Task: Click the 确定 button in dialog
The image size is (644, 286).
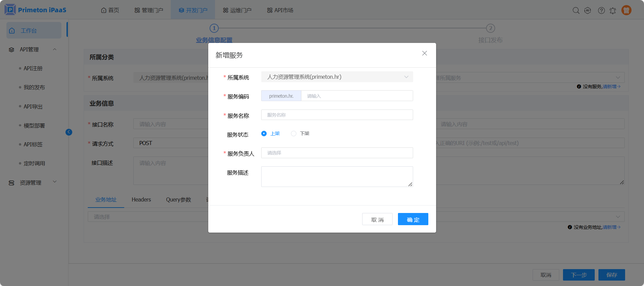Action: click(x=413, y=219)
